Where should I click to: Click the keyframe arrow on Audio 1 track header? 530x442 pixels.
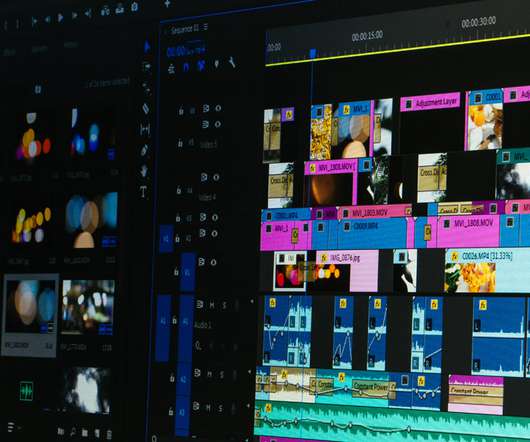click(x=252, y=301)
